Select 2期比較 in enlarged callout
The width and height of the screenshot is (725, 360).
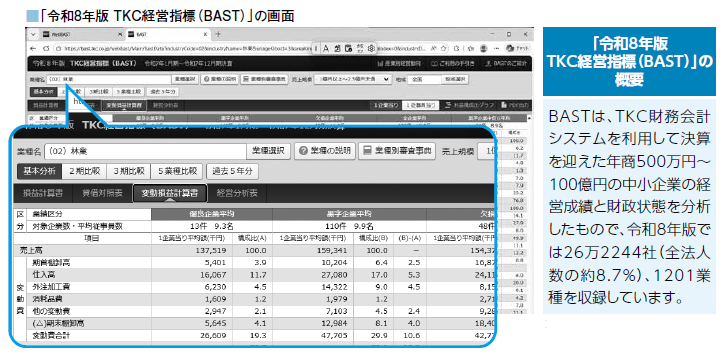[x=84, y=171]
